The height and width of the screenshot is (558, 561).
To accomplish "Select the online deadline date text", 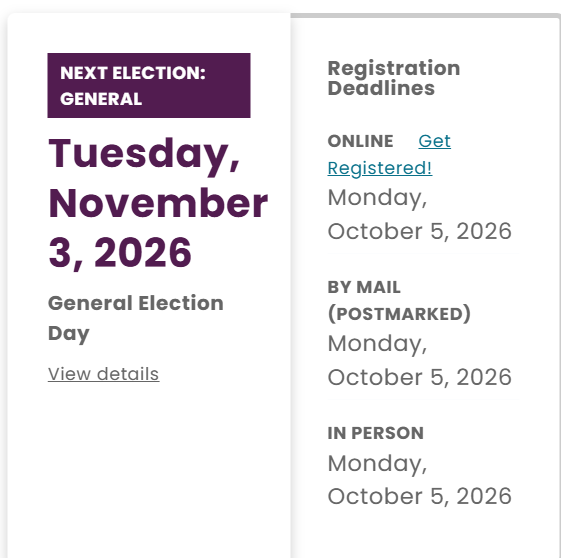I will click(419, 214).
